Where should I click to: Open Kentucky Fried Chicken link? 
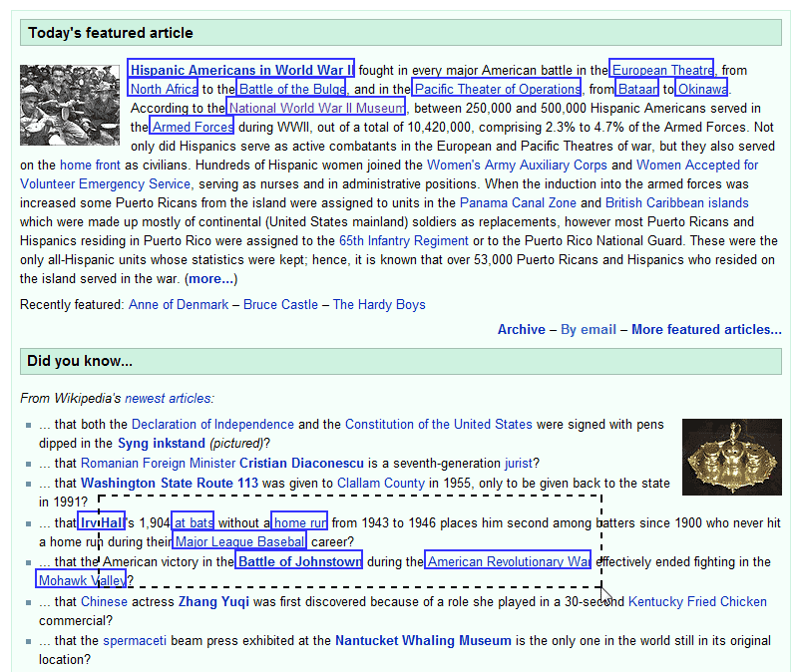tap(697, 601)
